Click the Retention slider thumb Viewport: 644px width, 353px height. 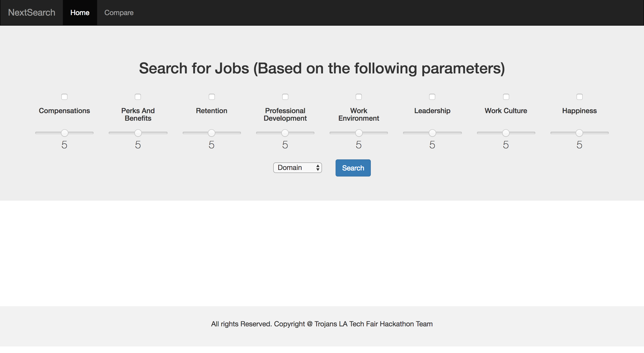(x=212, y=133)
